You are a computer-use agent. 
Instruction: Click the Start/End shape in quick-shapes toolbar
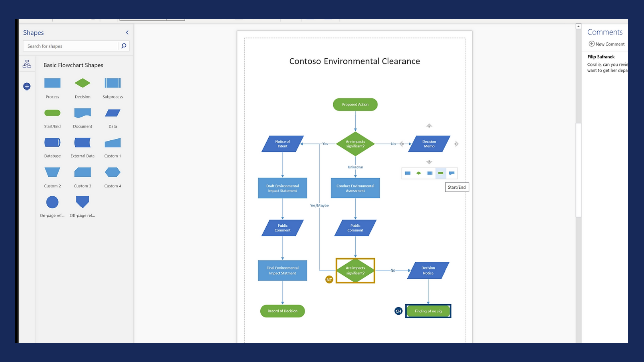point(441,173)
